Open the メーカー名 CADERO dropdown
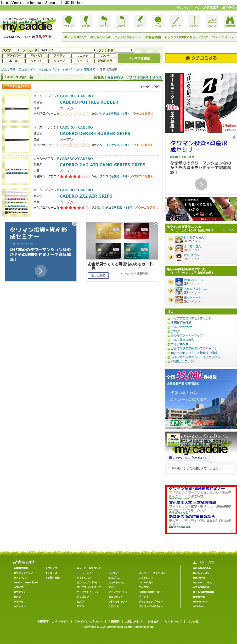The image size is (237, 644). tap(68, 50)
